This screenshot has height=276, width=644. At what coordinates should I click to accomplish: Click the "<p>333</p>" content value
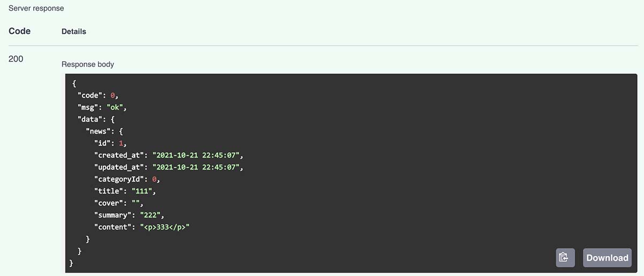pyautogui.click(x=165, y=227)
